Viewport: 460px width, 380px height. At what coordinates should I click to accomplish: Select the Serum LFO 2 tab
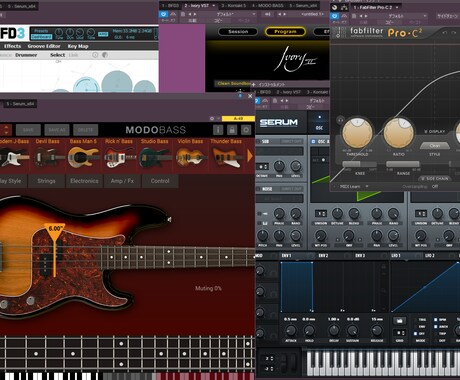coord(430,256)
